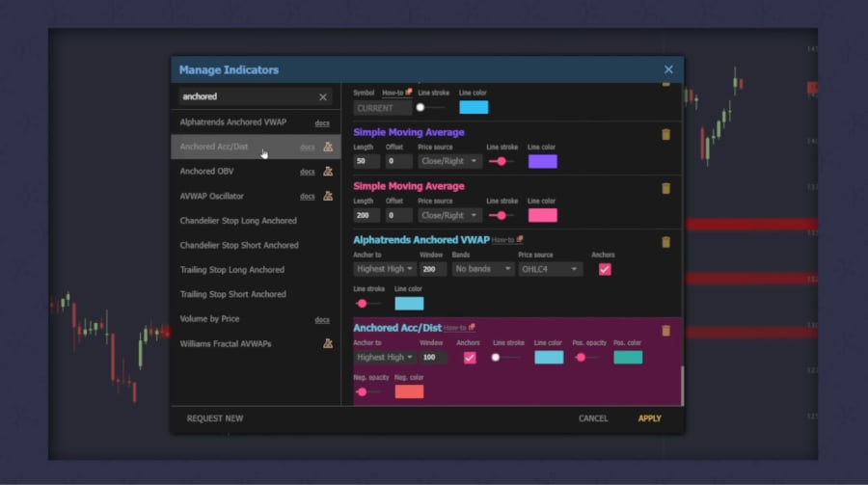
Task: Click premium icon beside Anchored OBV
Action: point(328,172)
